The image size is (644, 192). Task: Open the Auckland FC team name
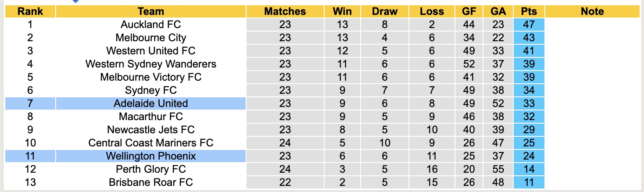pyautogui.click(x=150, y=25)
